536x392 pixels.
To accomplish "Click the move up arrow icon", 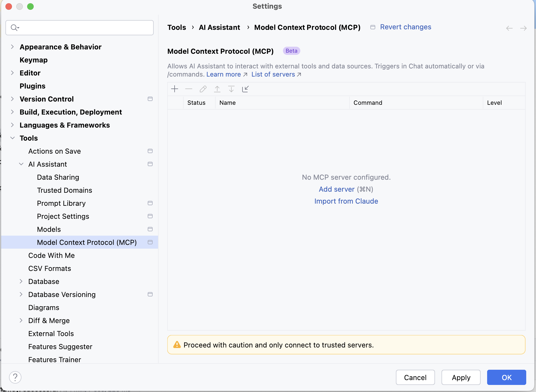I will tap(217, 89).
